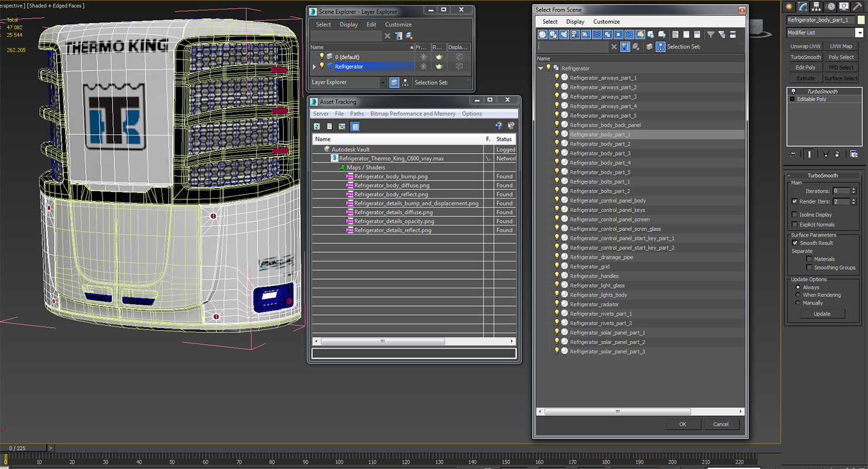The height and width of the screenshot is (469, 868).
Task: Clear the search filter in Select From Scene
Action: tap(614, 47)
